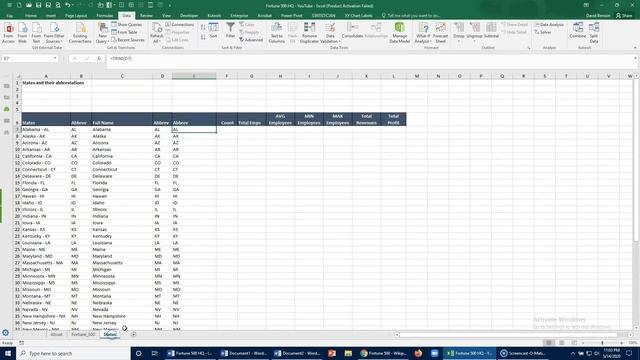Open the About sheet tab
640x360 pixels.
coord(56,334)
